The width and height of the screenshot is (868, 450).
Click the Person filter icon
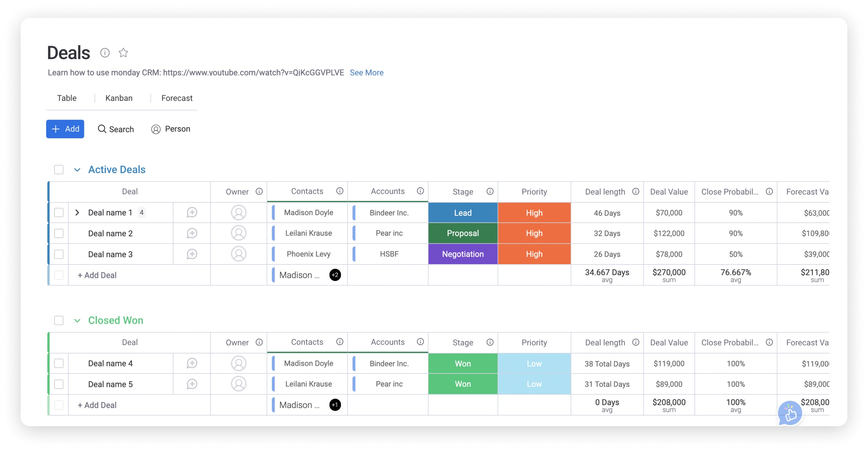155,129
